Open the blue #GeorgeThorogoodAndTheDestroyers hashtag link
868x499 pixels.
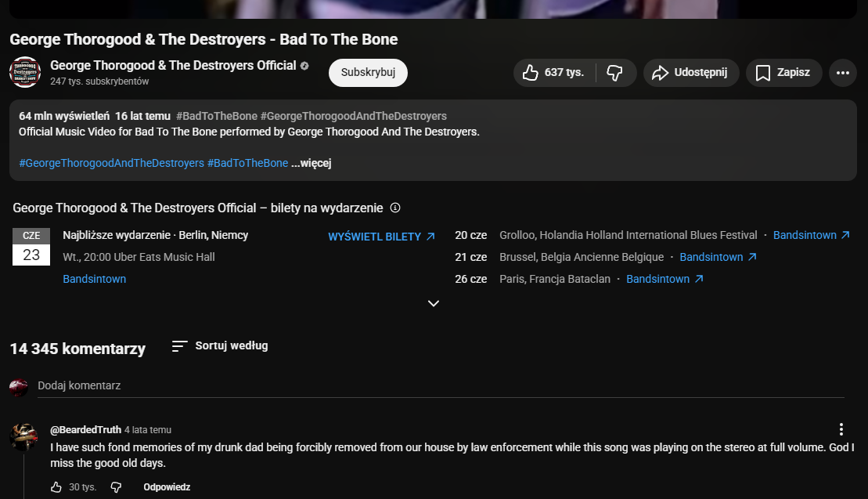(x=111, y=163)
